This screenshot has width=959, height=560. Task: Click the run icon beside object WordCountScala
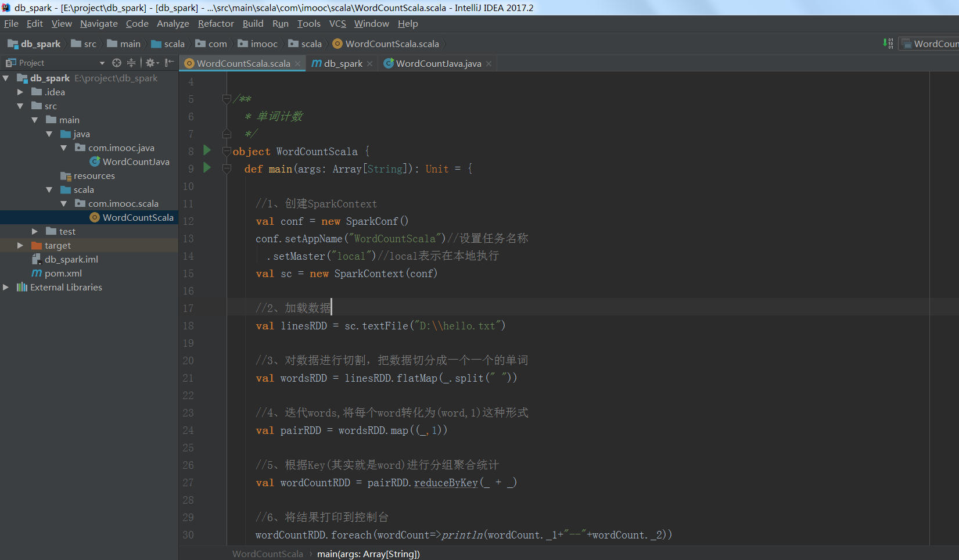(x=207, y=151)
